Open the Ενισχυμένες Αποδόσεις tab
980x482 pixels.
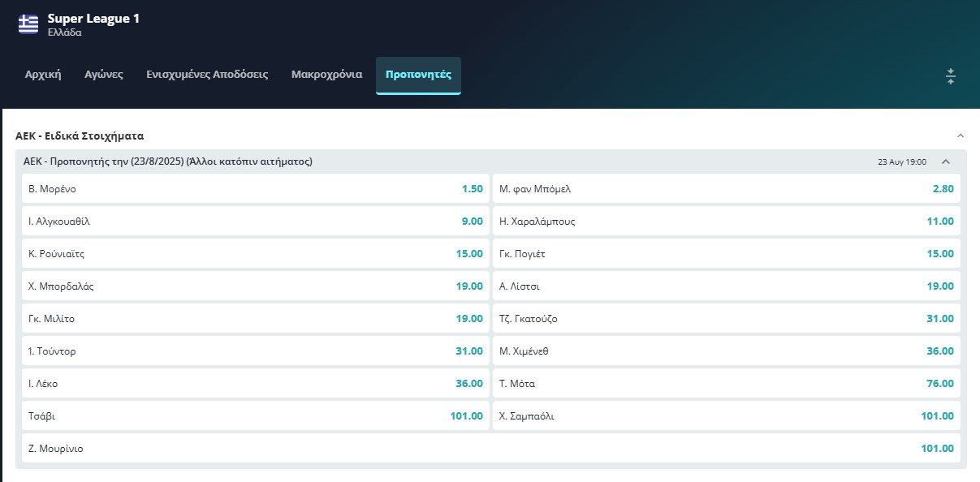pos(207,75)
